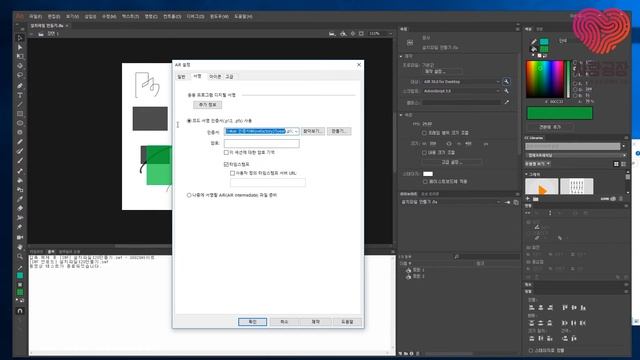The image size is (640, 360).
Task: Collapse the publish section in Properties
Action: coord(401,56)
